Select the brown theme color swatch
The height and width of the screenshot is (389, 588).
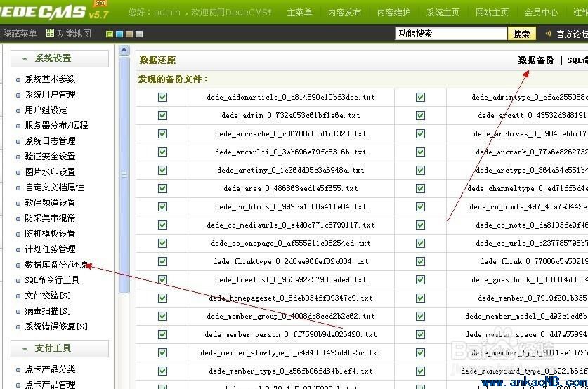pyautogui.click(x=129, y=34)
